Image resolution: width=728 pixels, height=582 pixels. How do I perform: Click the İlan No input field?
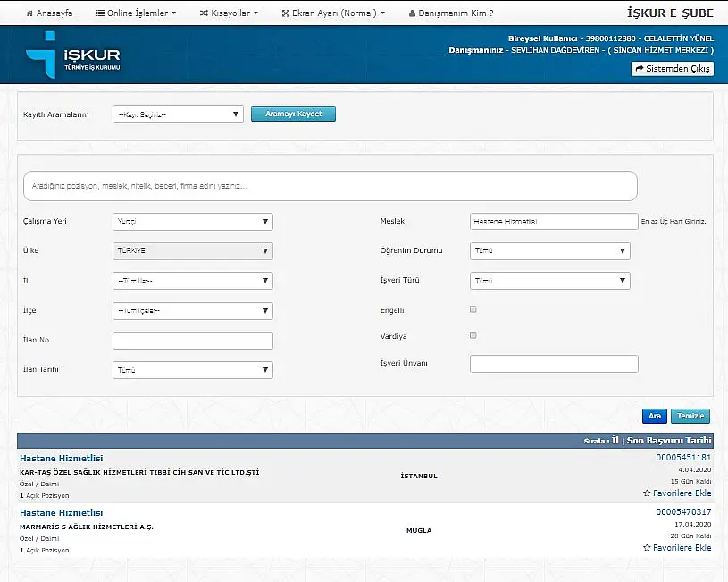[x=193, y=341]
